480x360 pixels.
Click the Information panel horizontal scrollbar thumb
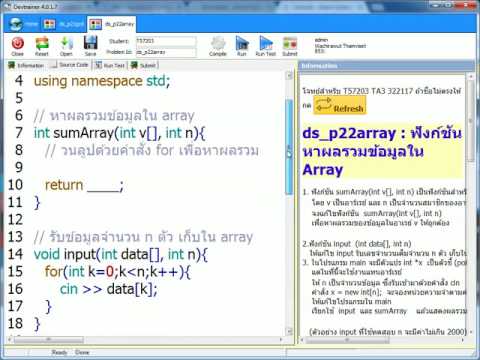[347, 340]
